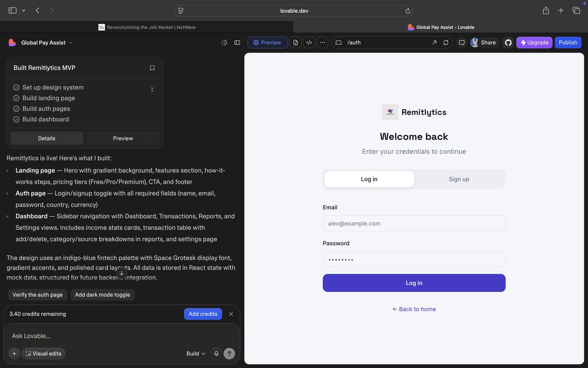The height and width of the screenshot is (368, 588).
Task: Click the 'Welcome back' heading
Action: (414, 136)
